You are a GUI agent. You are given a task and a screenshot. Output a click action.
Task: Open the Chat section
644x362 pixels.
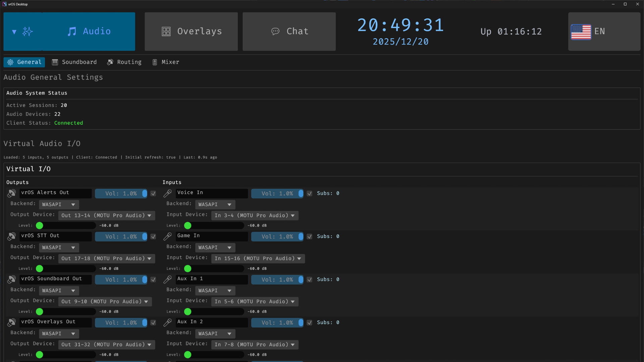(289, 31)
